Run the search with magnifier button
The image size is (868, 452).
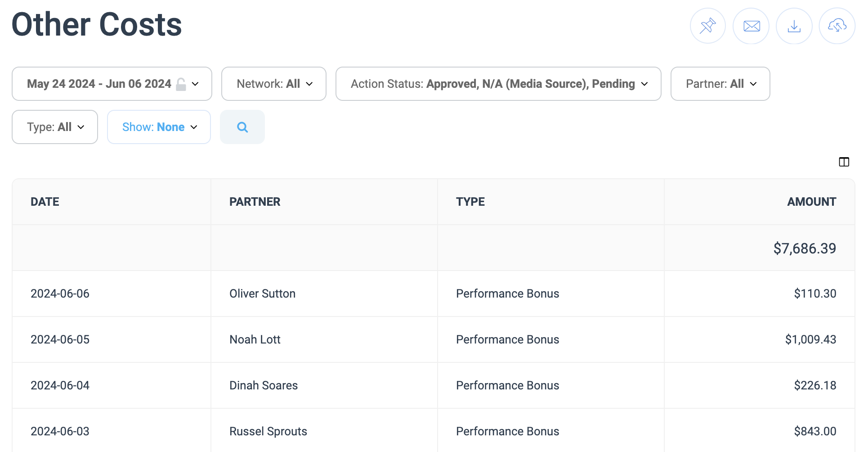242,127
